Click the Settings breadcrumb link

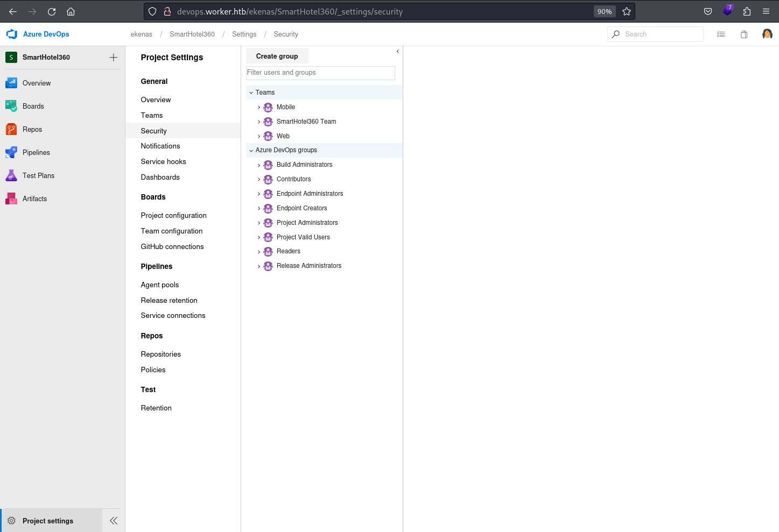coord(244,34)
